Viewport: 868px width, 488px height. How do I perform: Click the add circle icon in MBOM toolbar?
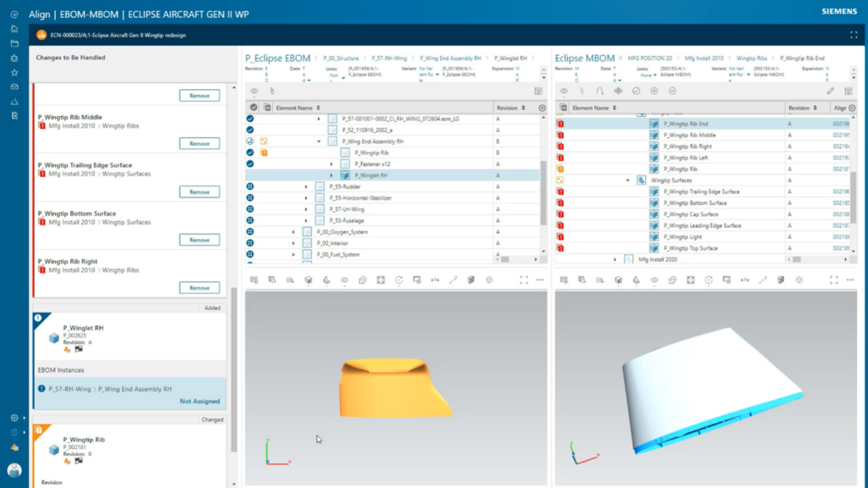[x=654, y=91]
